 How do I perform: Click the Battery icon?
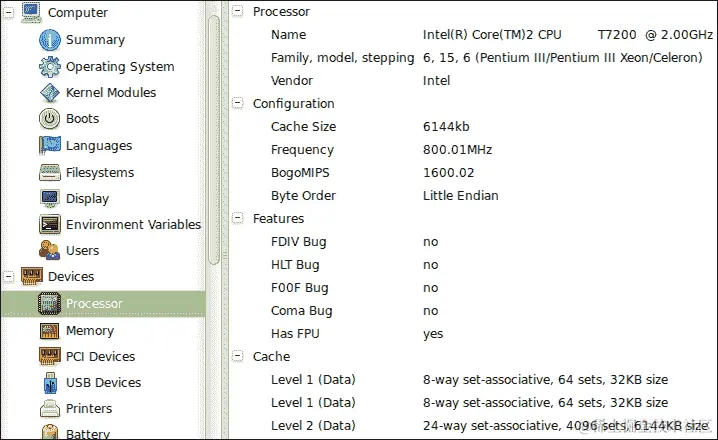[x=49, y=432]
